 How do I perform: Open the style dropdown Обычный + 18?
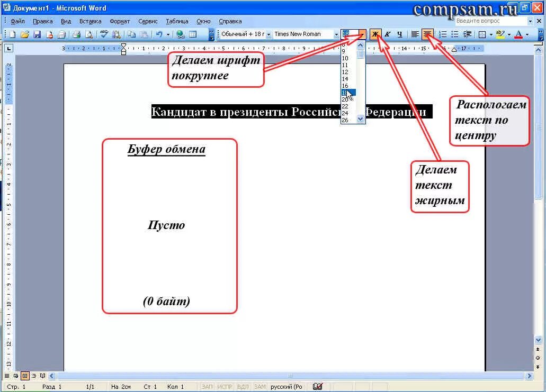268,34
